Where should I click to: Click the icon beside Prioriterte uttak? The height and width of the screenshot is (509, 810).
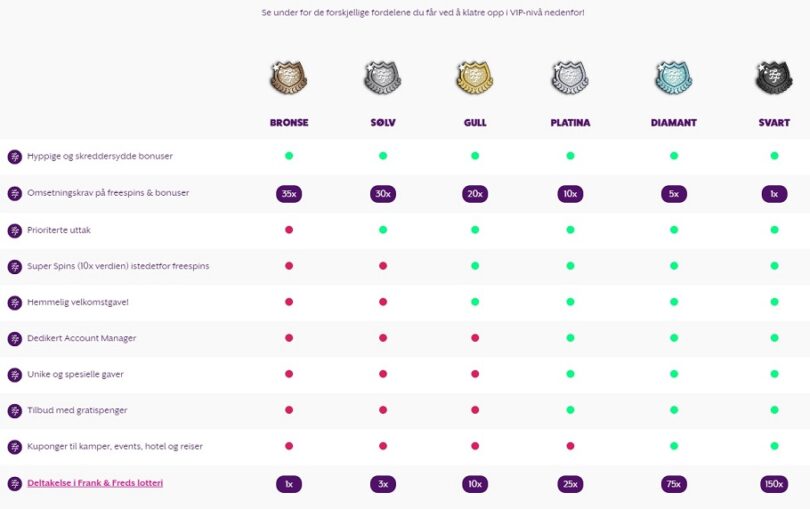coord(14,230)
